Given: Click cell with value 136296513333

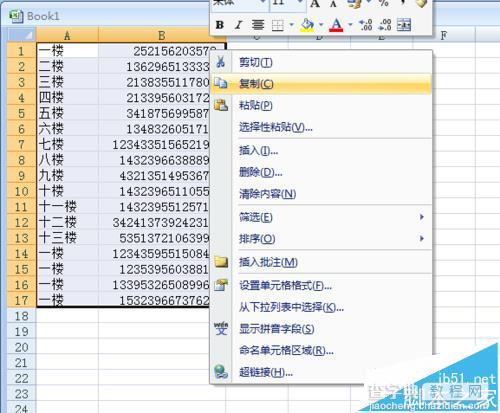Looking at the screenshot, I should [154, 66].
